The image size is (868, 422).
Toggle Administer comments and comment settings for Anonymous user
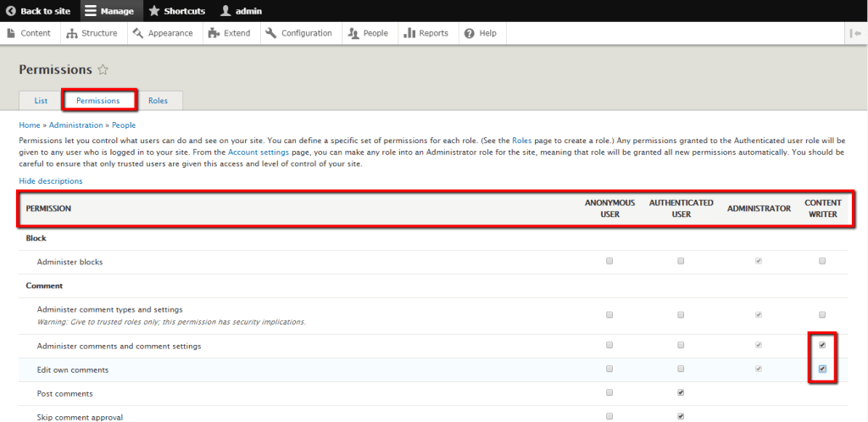[609, 345]
